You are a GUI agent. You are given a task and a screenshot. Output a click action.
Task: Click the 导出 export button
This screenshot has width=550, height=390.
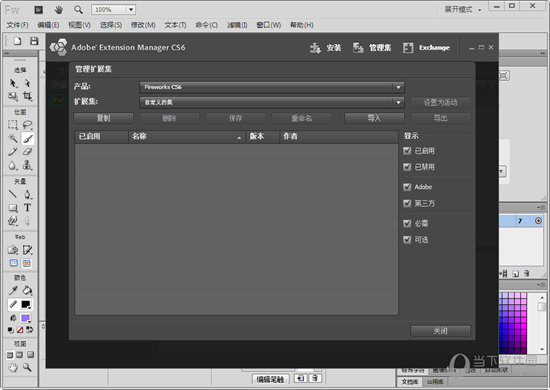pyautogui.click(x=441, y=118)
